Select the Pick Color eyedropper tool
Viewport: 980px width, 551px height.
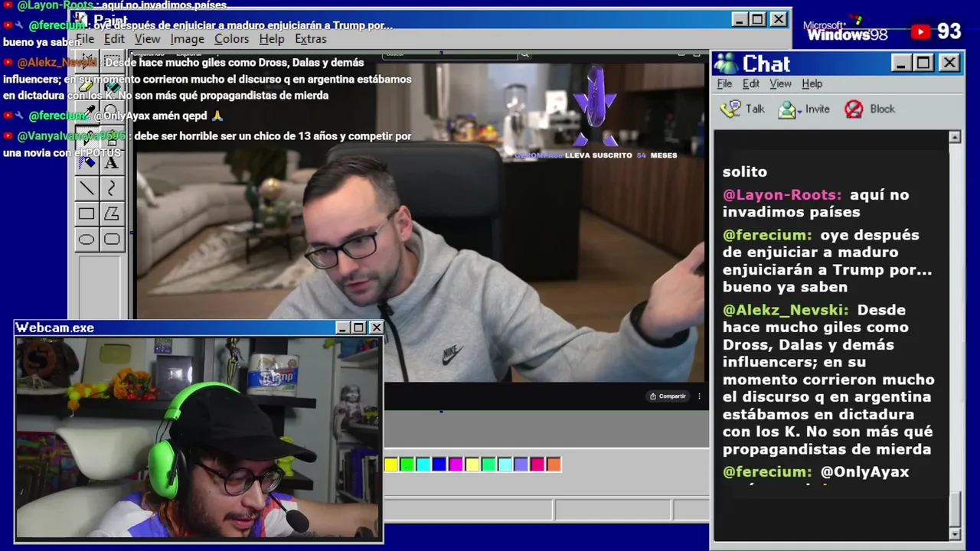coord(87,112)
